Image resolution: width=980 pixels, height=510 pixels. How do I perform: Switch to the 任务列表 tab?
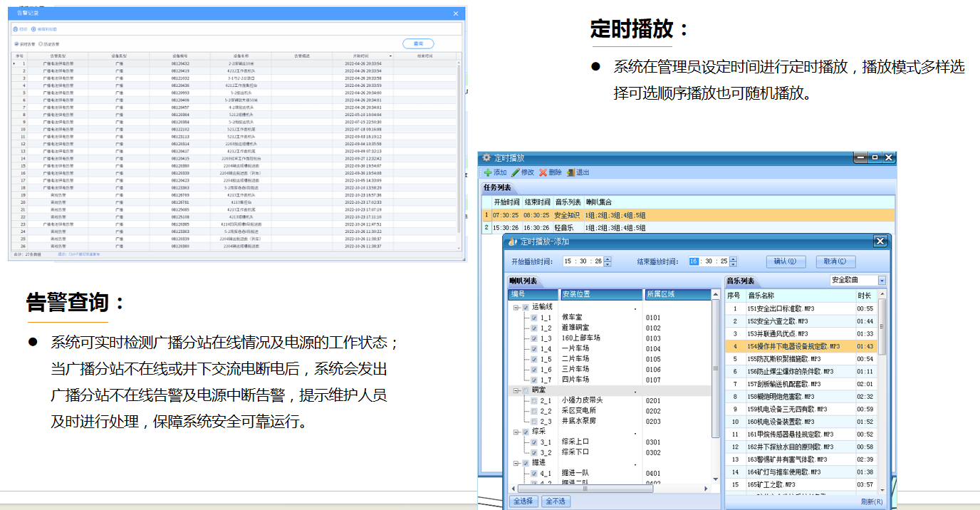(x=497, y=188)
